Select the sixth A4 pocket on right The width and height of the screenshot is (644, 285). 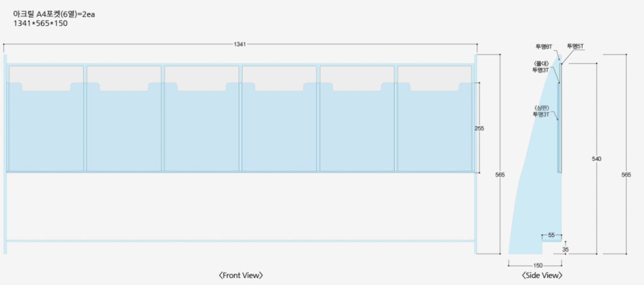point(434,118)
